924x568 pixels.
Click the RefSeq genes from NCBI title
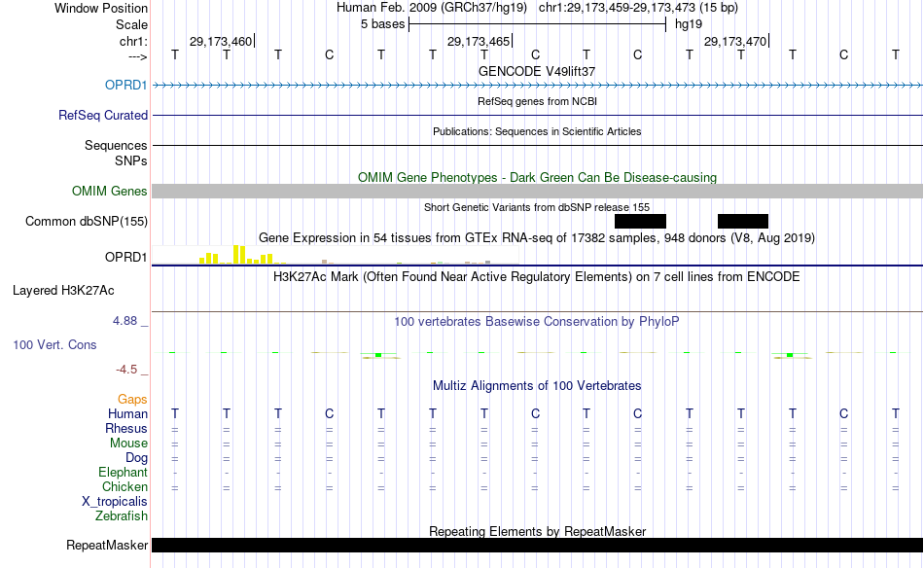click(537, 101)
